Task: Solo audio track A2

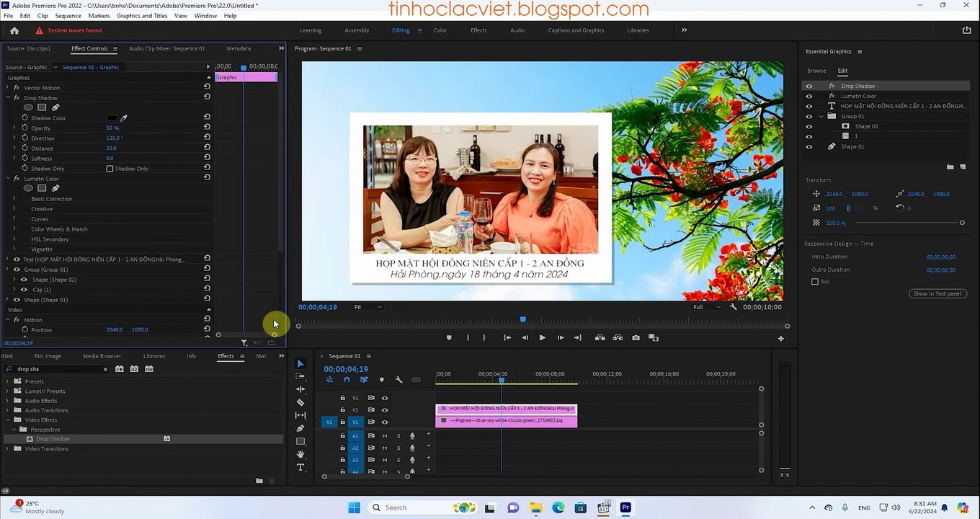Action: (398, 448)
